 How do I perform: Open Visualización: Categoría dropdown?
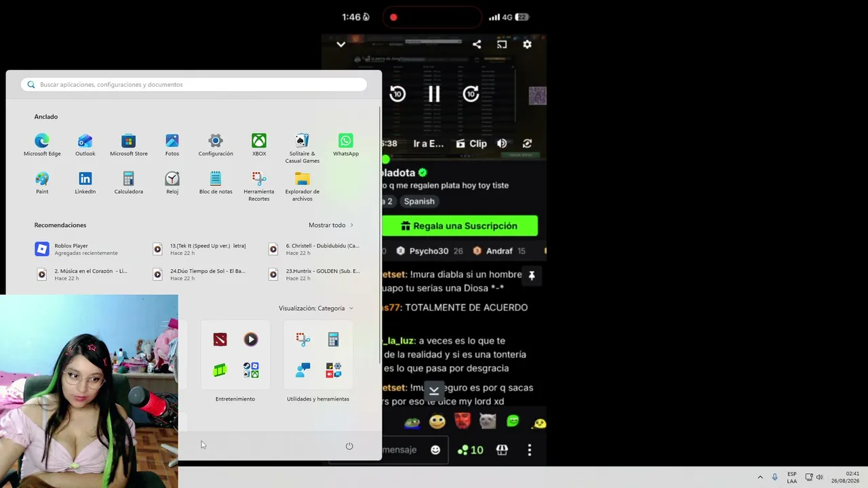pyautogui.click(x=316, y=308)
